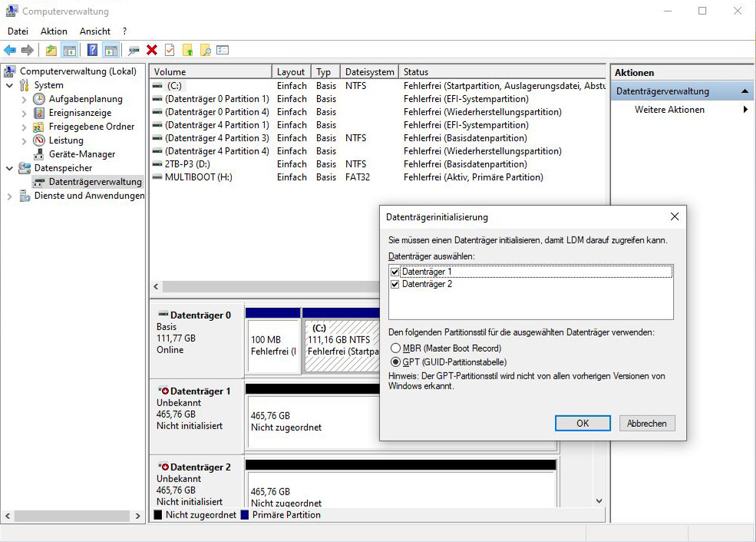Open the Aktion menu

tap(54, 31)
